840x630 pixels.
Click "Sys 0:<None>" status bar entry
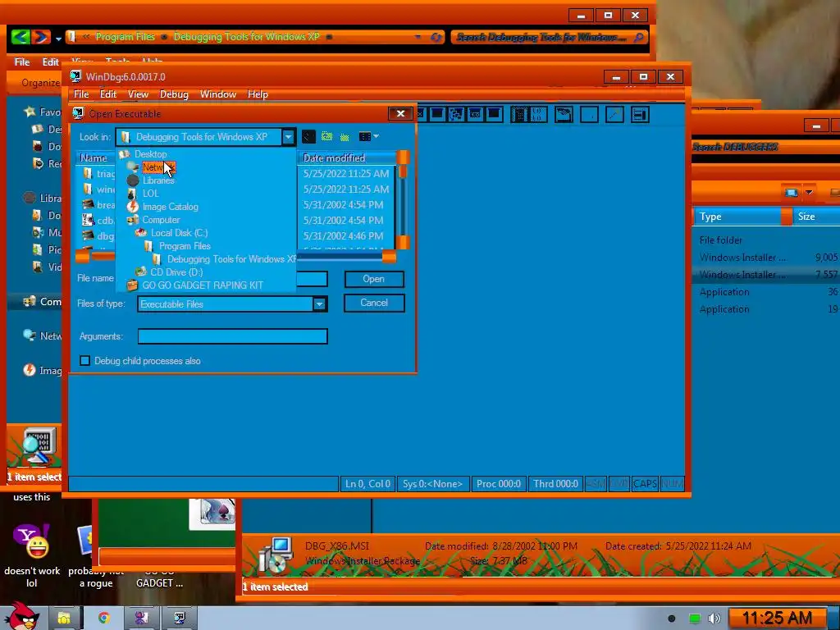432,484
